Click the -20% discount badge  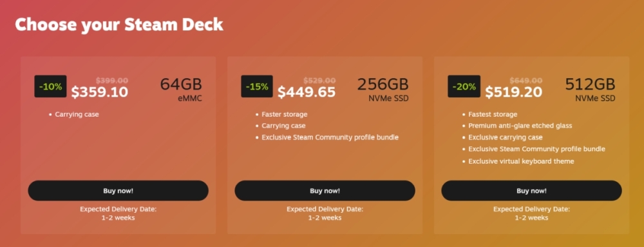[x=464, y=86]
